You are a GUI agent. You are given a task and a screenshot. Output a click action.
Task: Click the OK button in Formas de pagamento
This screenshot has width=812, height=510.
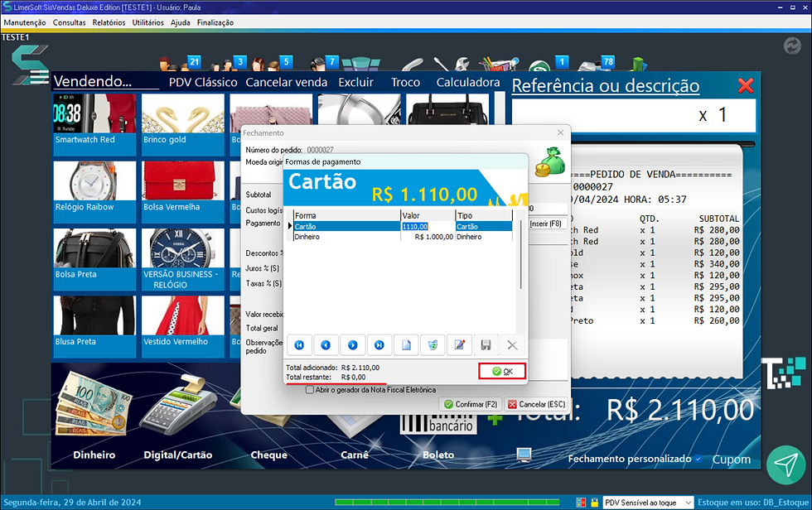click(x=502, y=371)
